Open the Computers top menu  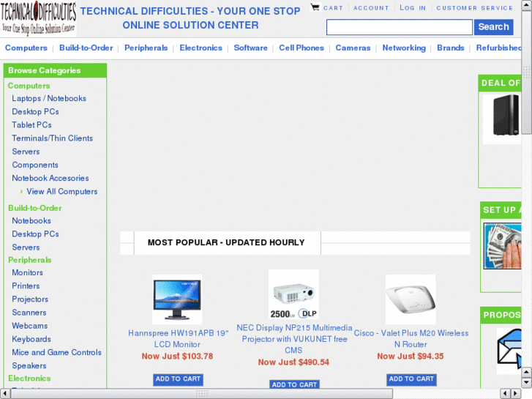point(26,48)
